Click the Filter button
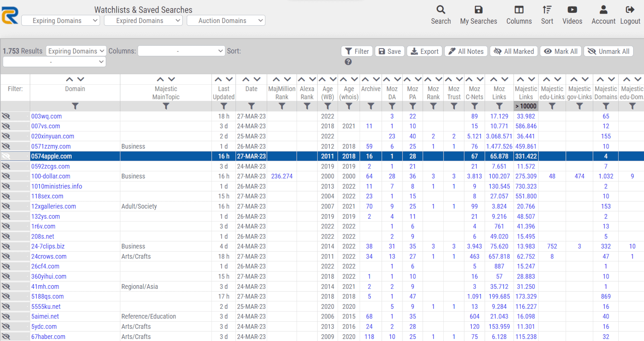Image resolution: width=644 pixels, height=341 pixels. pos(357,51)
